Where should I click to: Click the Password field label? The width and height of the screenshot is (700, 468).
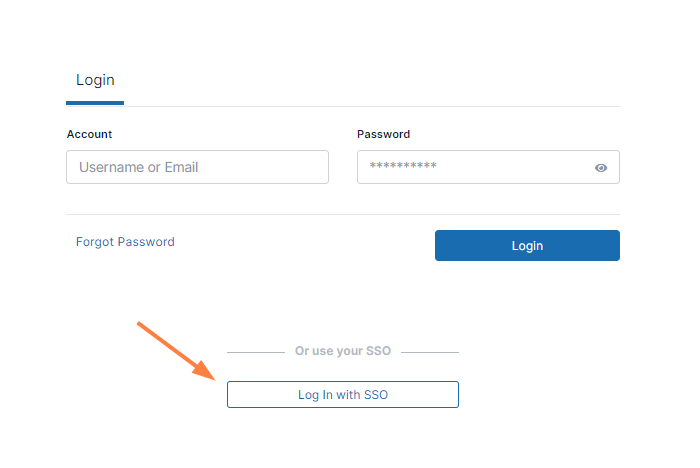tap(383, 134)
